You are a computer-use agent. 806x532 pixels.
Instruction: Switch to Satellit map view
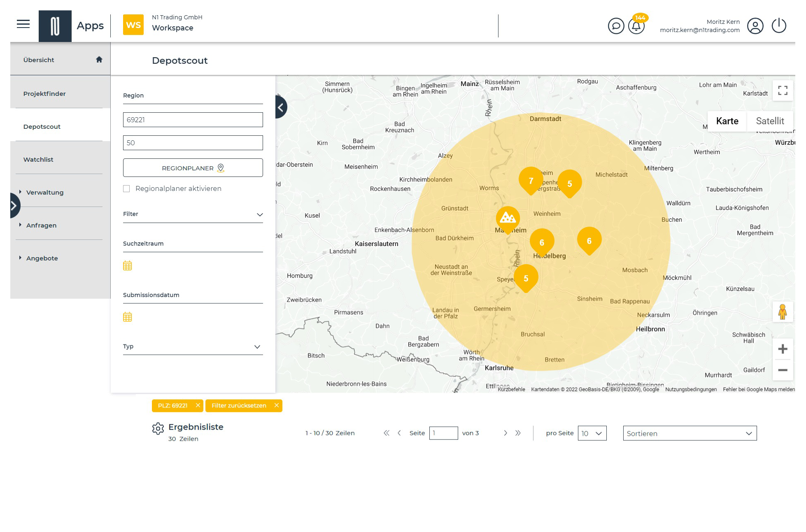770,121
